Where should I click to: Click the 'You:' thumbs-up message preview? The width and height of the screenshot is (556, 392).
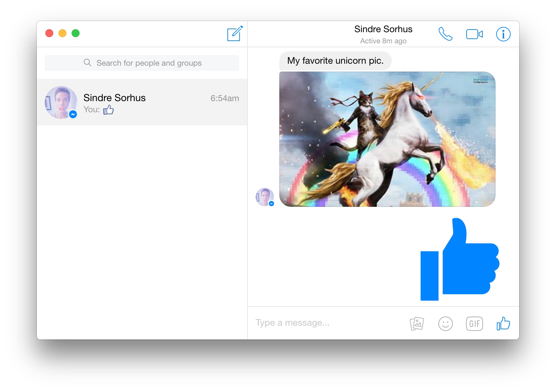point(99,110)
